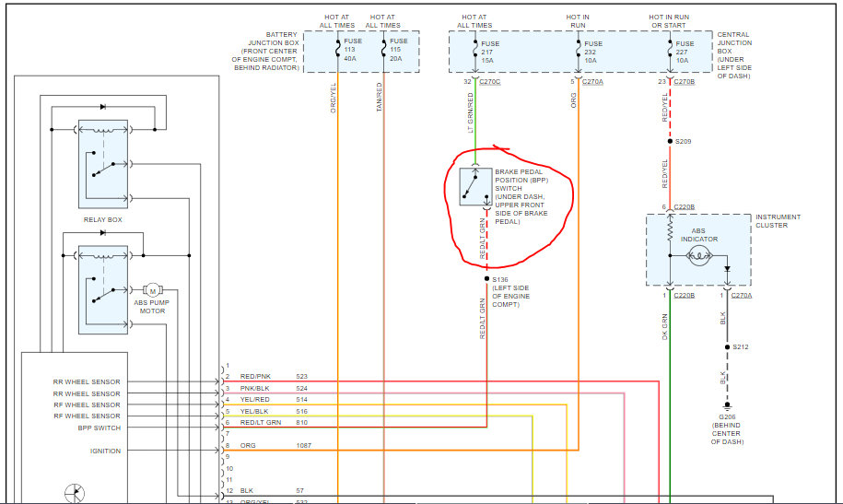Click the ABS indicator lamp symbol
Image resolution: width=843 pixels, height=504 pixels.
point(699,255)
